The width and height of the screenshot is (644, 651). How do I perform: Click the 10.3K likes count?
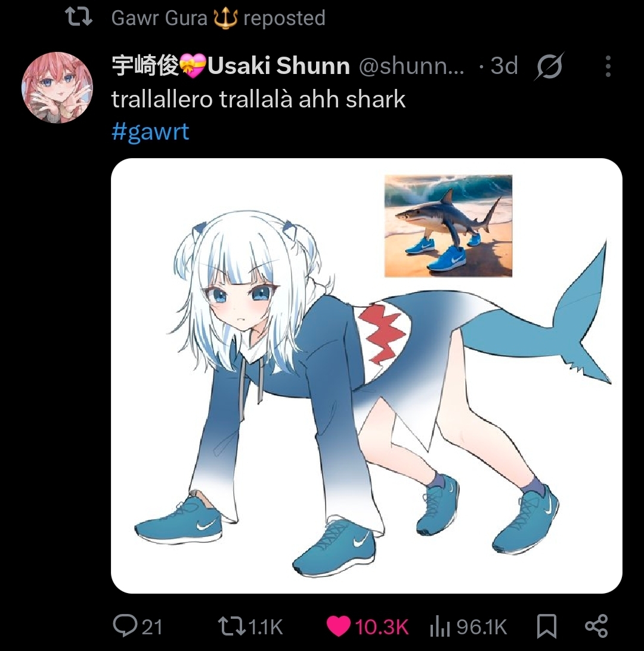(x=382, y=627)
